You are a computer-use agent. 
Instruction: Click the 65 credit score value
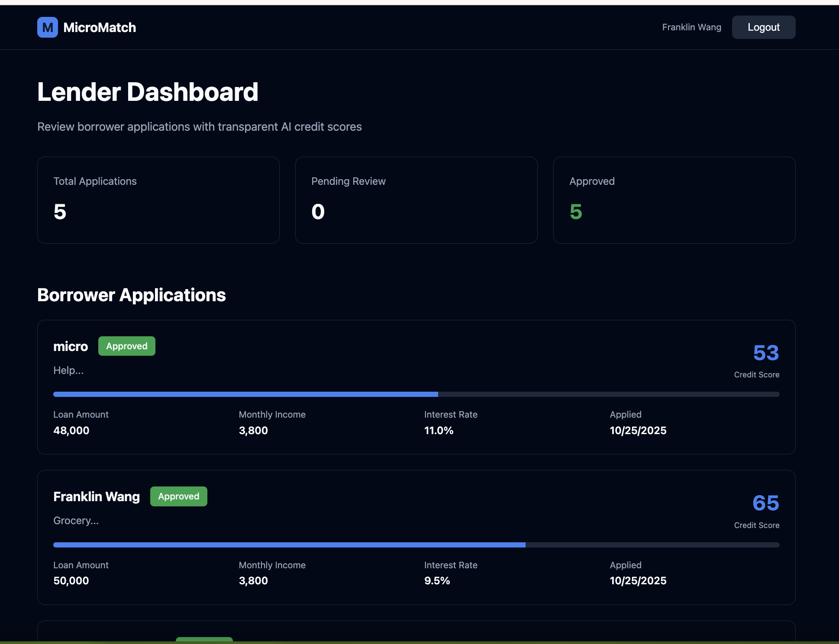tap(765, 503)
